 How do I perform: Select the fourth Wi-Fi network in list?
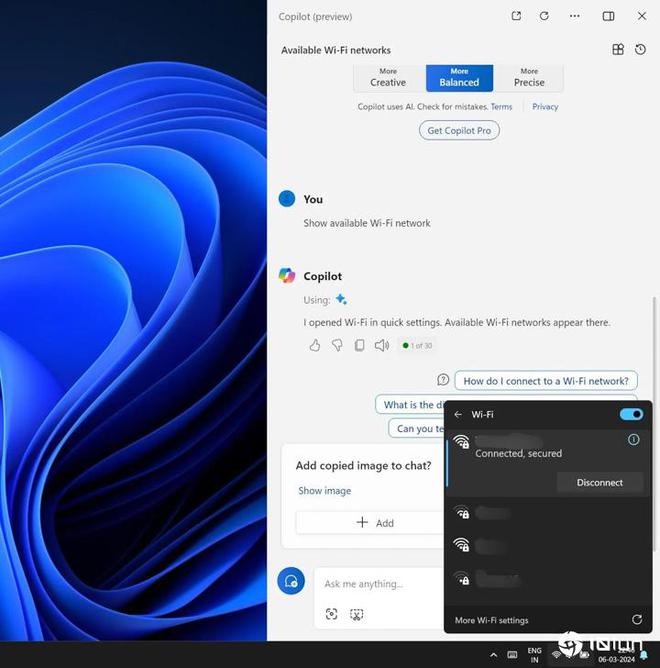pos(548,579)
